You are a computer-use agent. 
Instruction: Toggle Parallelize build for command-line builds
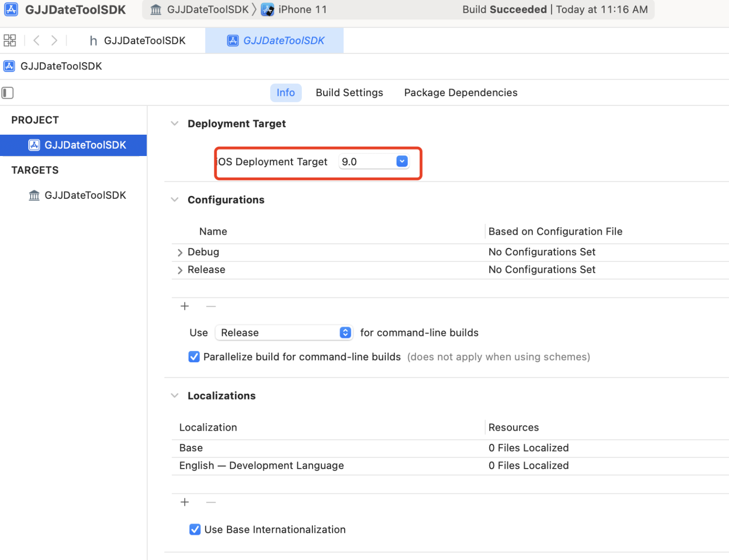click(194, 357)
